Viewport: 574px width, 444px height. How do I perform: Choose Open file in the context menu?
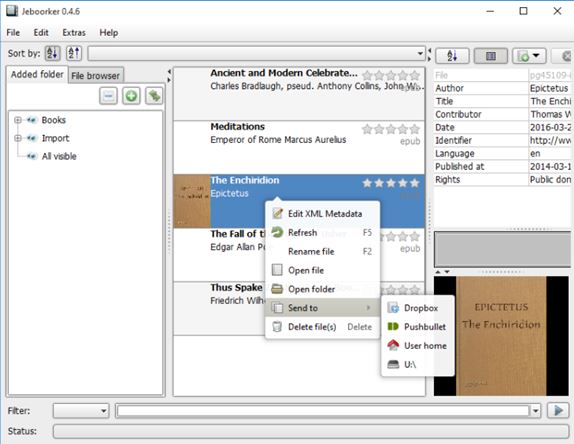[x=322, y=270]
